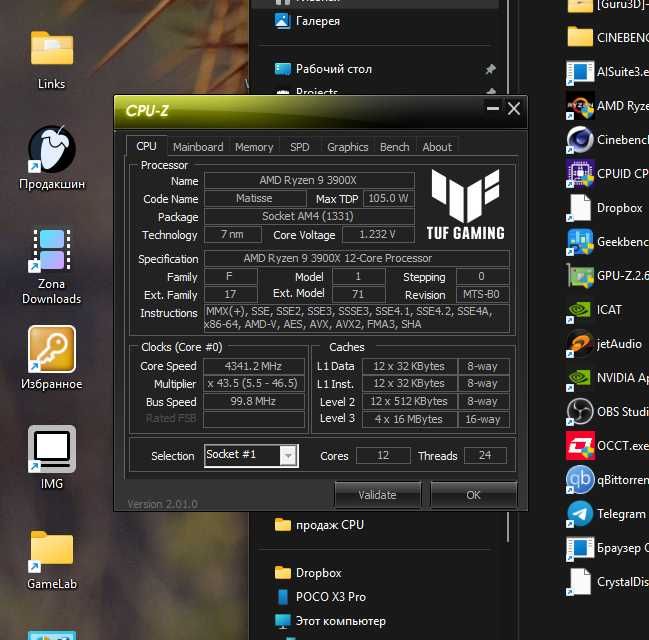Click the OK button in CPU-Z
Image resolution: width=649 pixels, height=640 pixels.
474,495
